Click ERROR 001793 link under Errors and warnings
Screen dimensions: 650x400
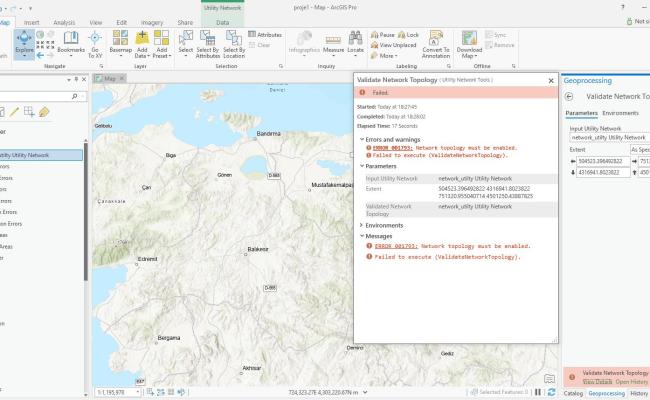393,148
